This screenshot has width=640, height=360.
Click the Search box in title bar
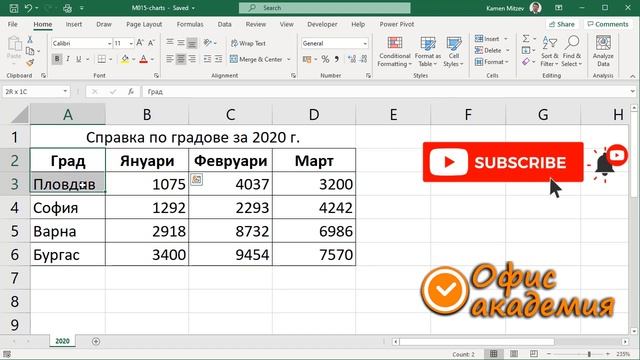[x=324, y=8]
